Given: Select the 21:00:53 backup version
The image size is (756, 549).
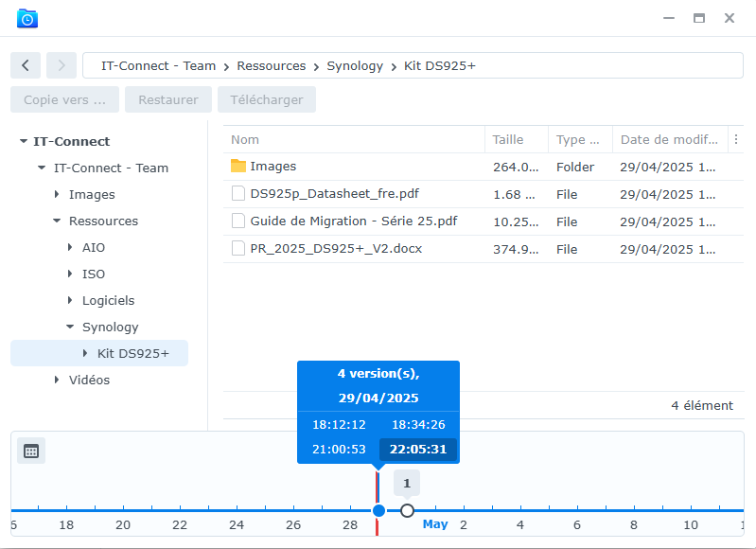Looking at the screenshot, I should [339, 450].
